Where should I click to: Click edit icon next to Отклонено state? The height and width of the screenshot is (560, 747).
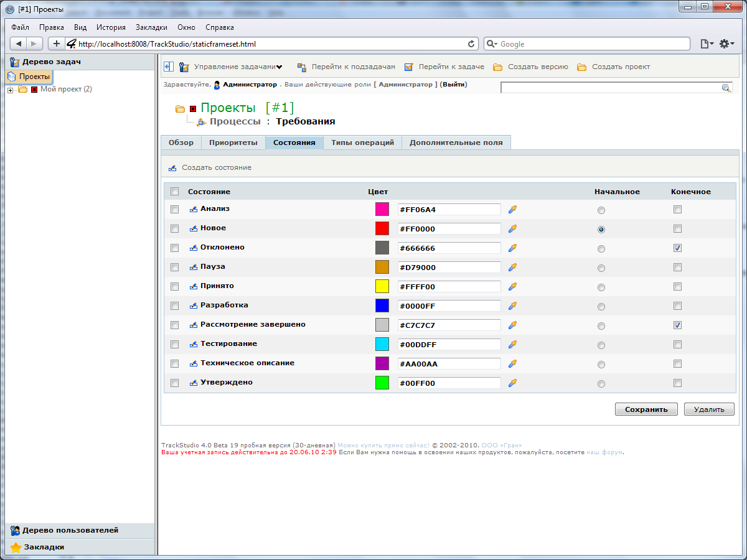click(193, 248)
